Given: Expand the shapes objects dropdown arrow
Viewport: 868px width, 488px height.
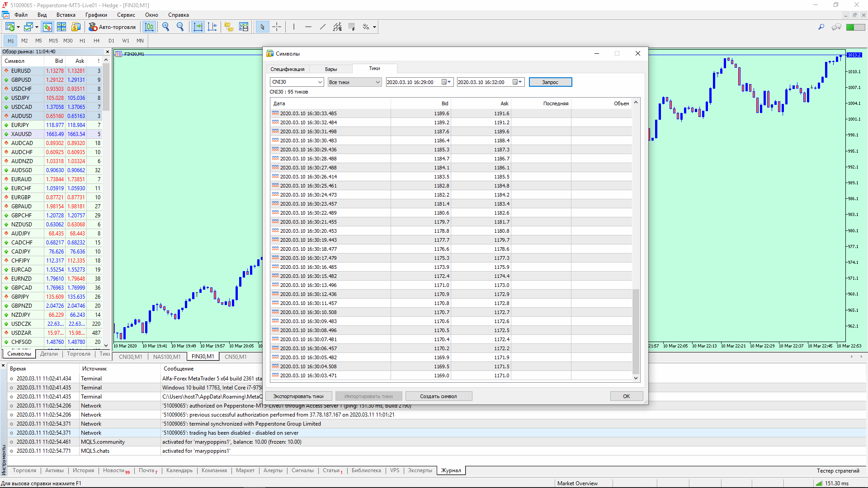Looking at the screenshot, I should [x=374, y=27].
